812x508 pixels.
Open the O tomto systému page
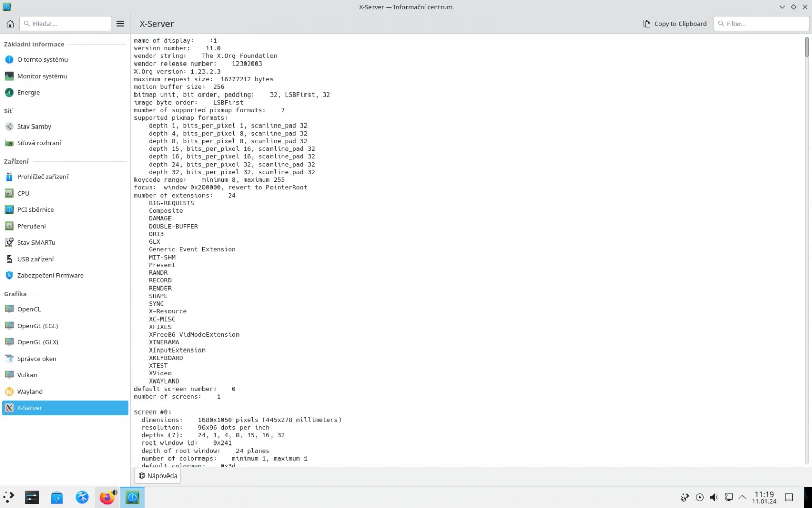(65, 60)
